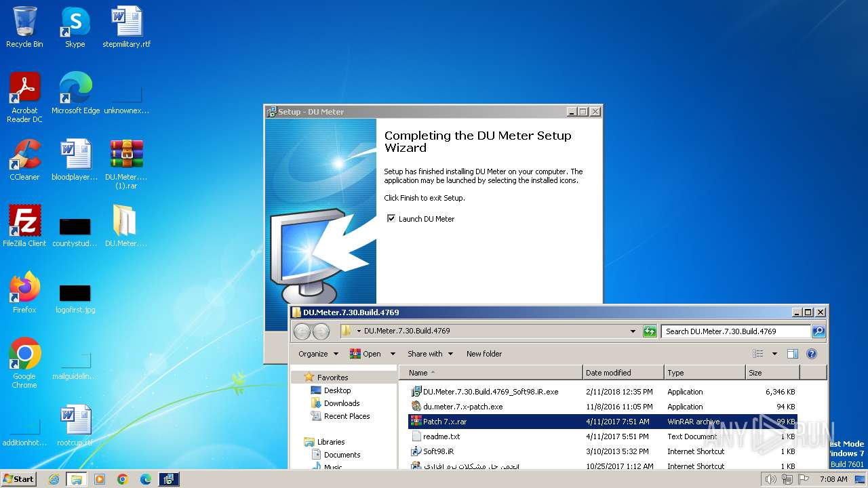Image resolution: width=868 pixels, height=488 pixels.
Task: Switch to File Explorer in taskbar
Action: 77,479
